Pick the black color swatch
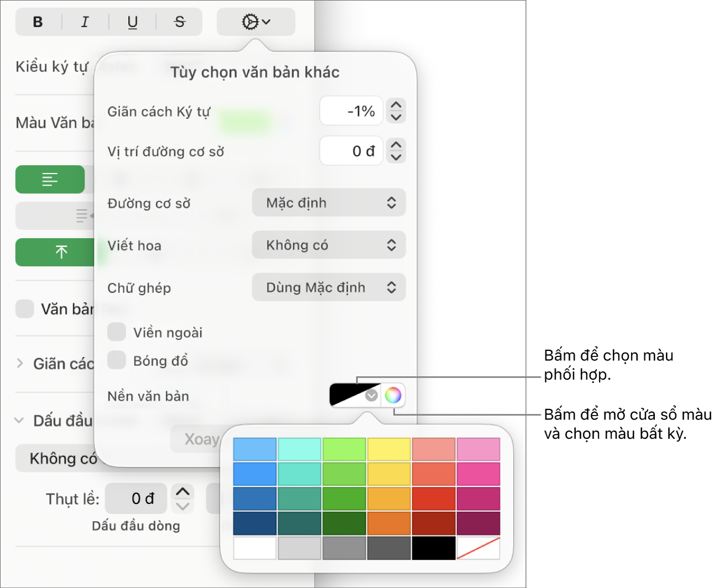The width and height of the screenshot is (719, 588). (434, 548)
